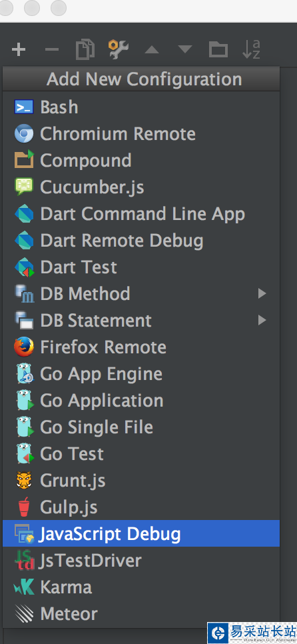The image size is (297, 644).
Task: Select Dart Test entry
Action: pyautogui.click(x=141, y=267)
